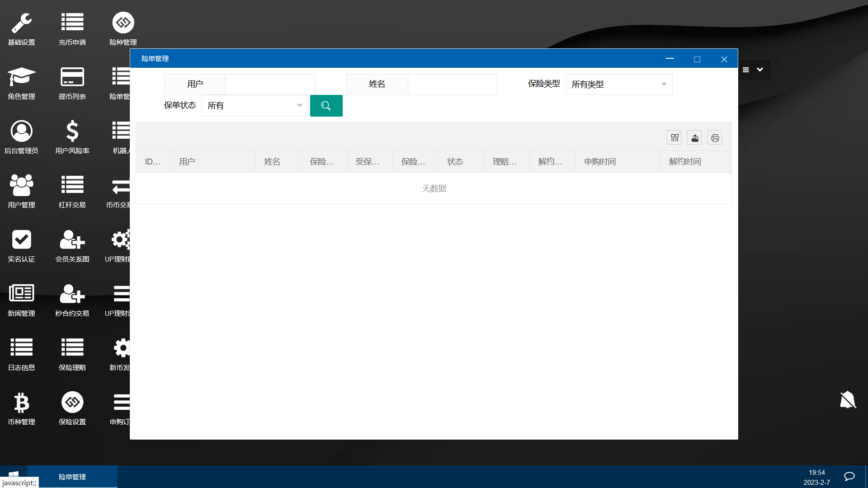Click the 用户 input field
Screen dimensions: 868x488
coord(270,84)
